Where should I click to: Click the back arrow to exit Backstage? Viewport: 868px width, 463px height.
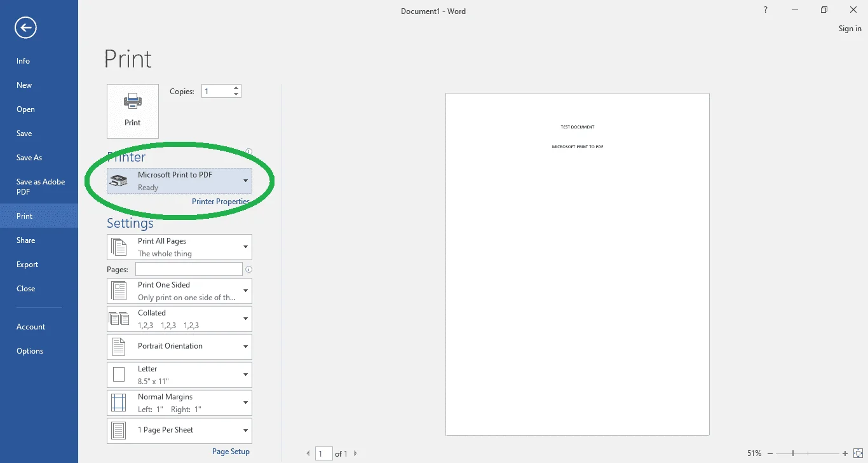26,27
